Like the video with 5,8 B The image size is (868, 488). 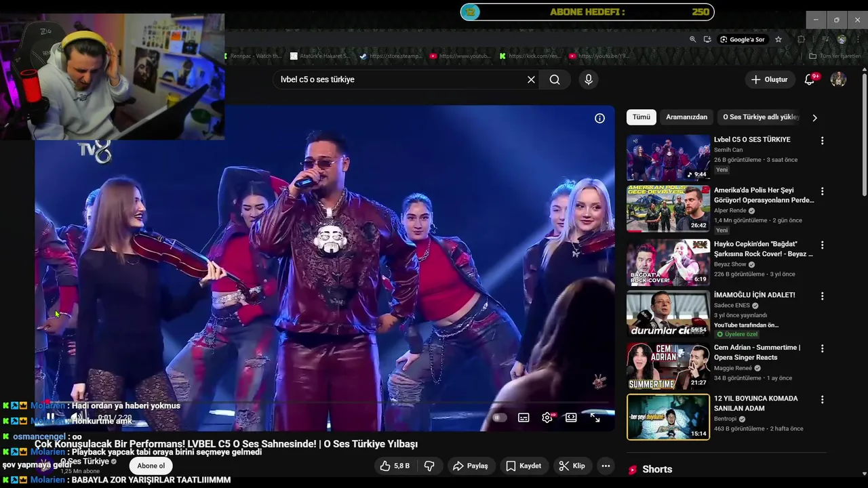click(395, 466)
